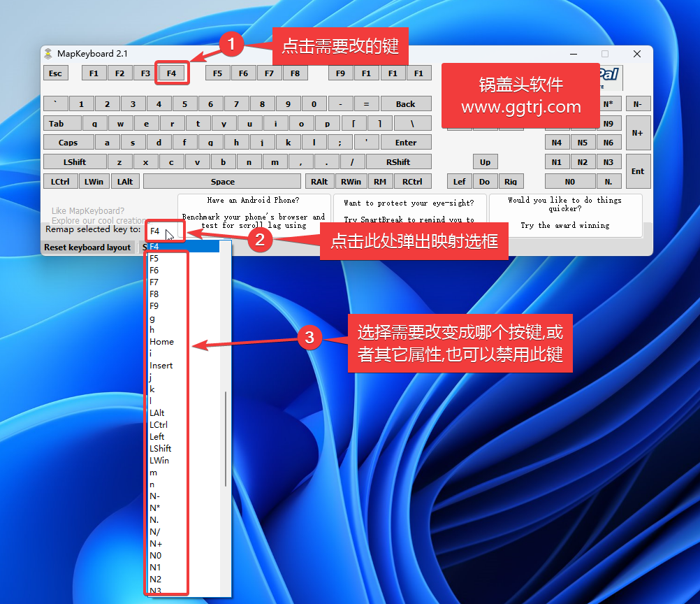700x604 pixels.
Task: Select the number 0 key on top row
Action: [314, 104]
